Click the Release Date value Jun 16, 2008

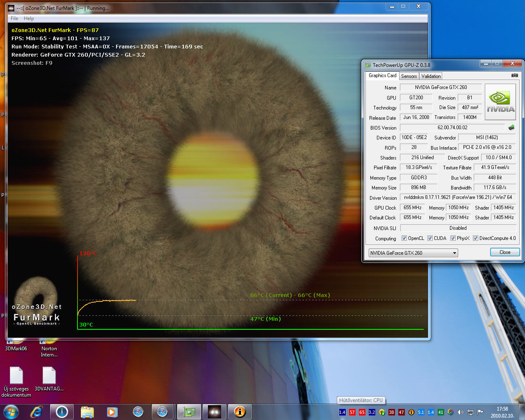pyautogui.click(x=416, y=117)
